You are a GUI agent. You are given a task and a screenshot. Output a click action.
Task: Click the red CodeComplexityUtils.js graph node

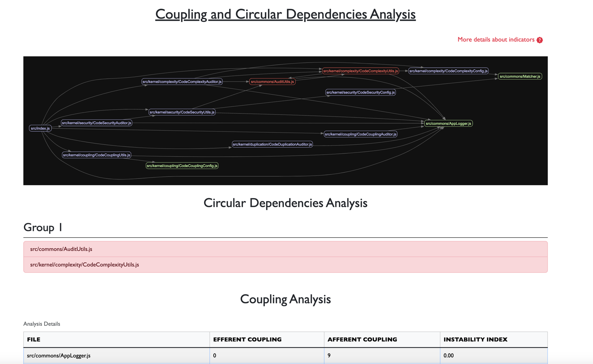pyautogui.click(x=360, y=71)
